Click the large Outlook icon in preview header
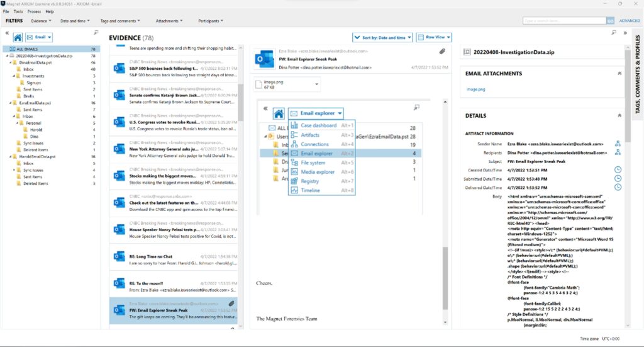This screenshot has width=644, height=347. click(264, 59)
